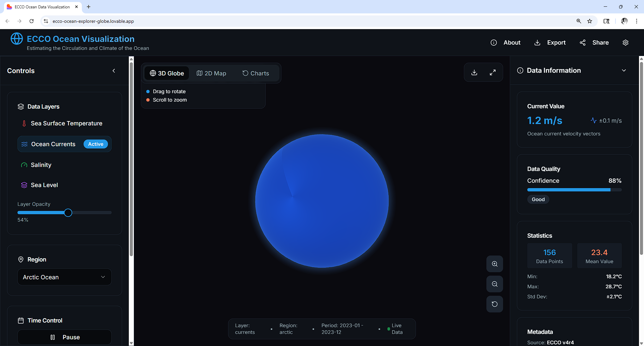
Task: Click the Time Control calendar icon
Action: tap(21, 321)
